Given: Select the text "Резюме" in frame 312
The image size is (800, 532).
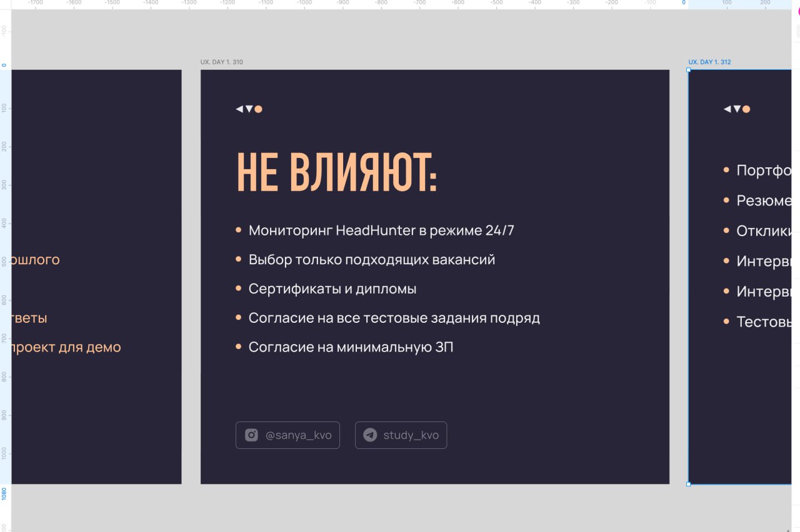Looking at the screenshot, I should click(764, 201).
